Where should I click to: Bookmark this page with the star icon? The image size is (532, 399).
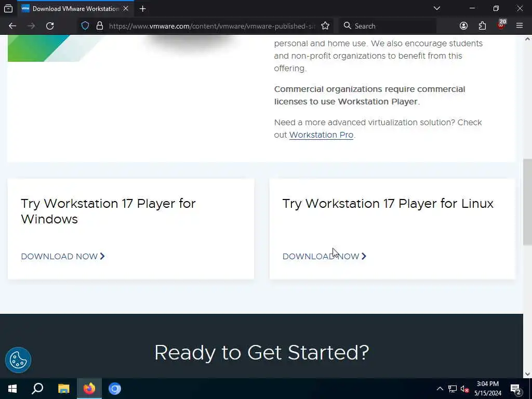point(325,26)
